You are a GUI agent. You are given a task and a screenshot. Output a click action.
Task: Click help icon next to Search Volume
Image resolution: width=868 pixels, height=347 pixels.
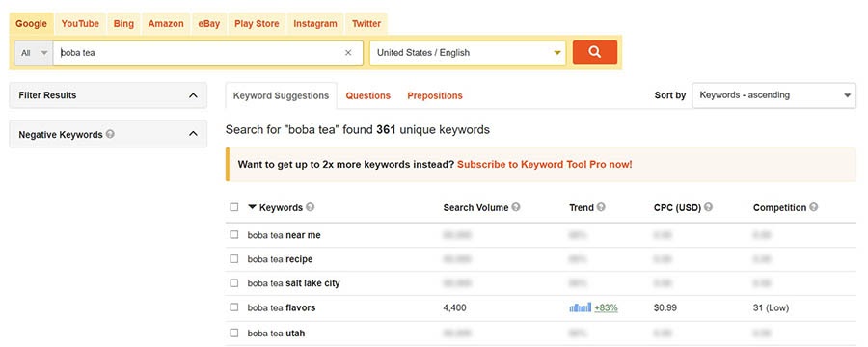tap(516, 207)
